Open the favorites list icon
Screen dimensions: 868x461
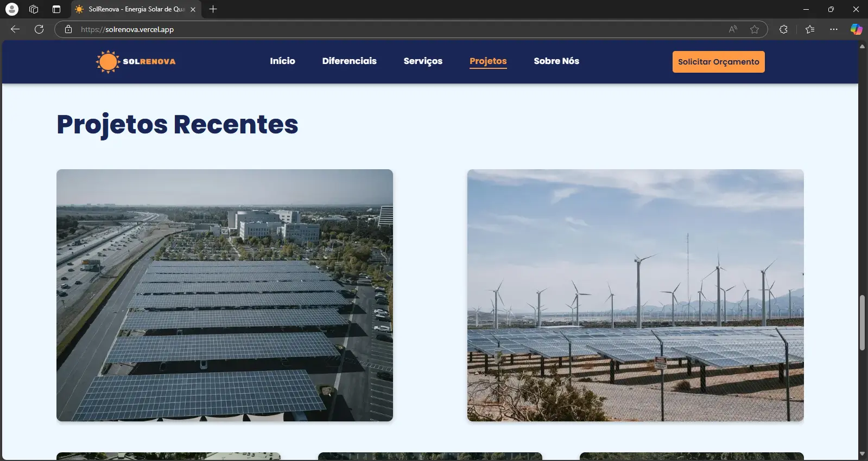[810, 29]
